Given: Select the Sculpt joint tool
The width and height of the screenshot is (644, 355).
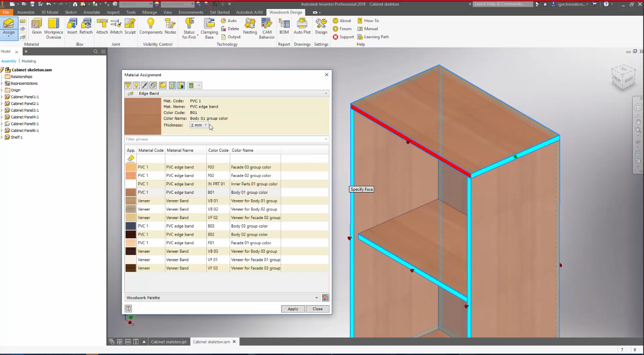Looking at the screenshot, I should coord(130,26).
